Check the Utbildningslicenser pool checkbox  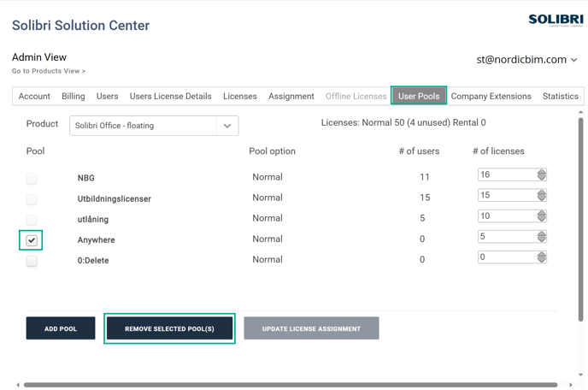(32, 199)
